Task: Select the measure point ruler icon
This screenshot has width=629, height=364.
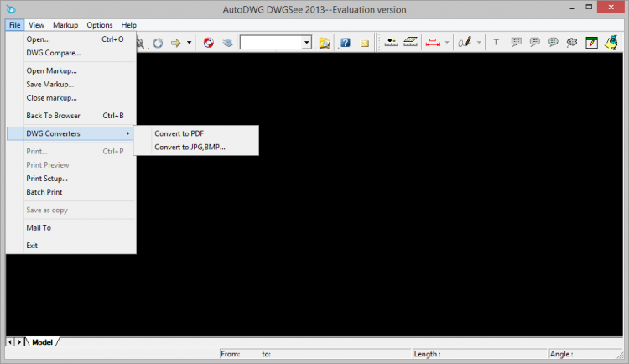Action: click(391, 42)
